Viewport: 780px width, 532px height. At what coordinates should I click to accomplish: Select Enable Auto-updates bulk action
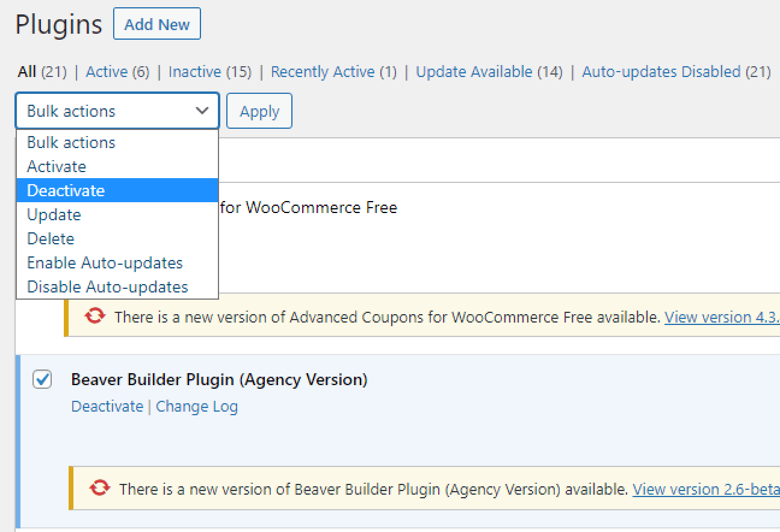pyautogui.click(x=105, y=262)
